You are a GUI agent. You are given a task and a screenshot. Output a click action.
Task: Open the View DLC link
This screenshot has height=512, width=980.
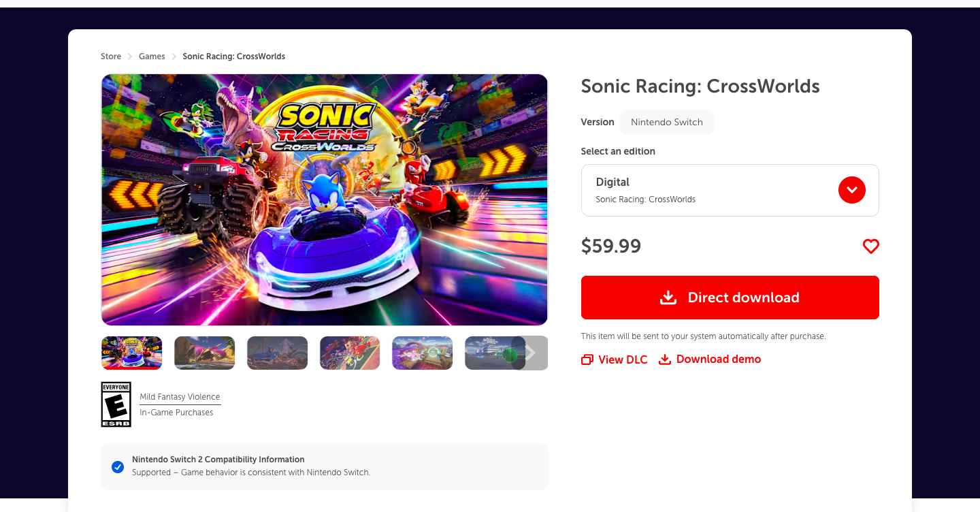[615, 359]
